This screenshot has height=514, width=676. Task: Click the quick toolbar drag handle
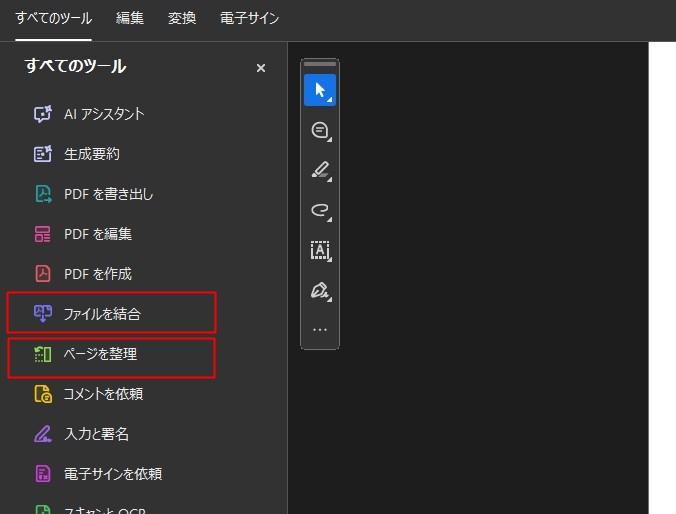click(320, 64)
